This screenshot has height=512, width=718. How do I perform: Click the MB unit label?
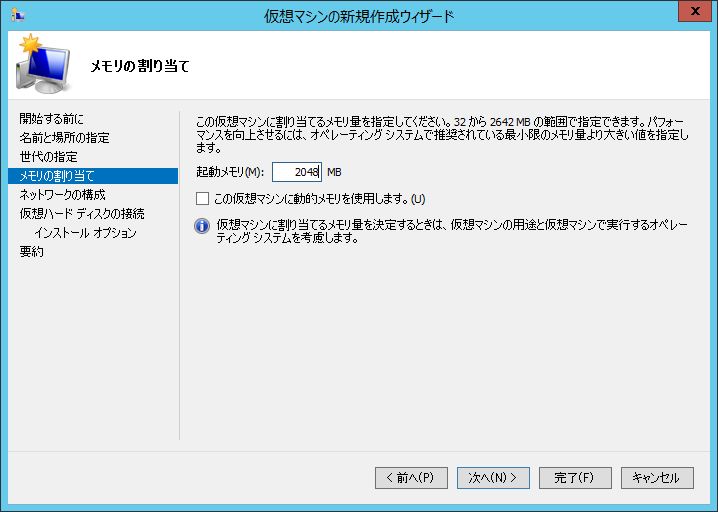(334, 172)
